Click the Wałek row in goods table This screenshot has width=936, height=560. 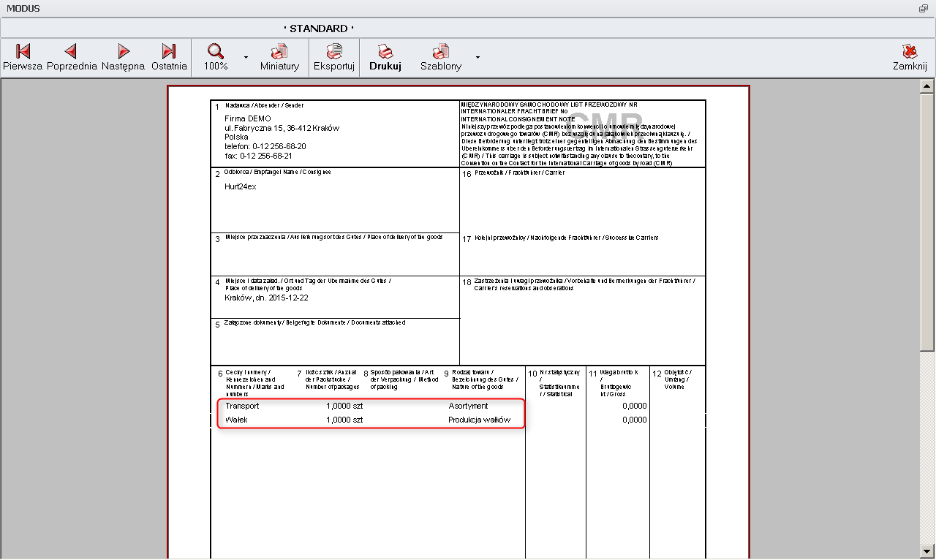(237, 420)
